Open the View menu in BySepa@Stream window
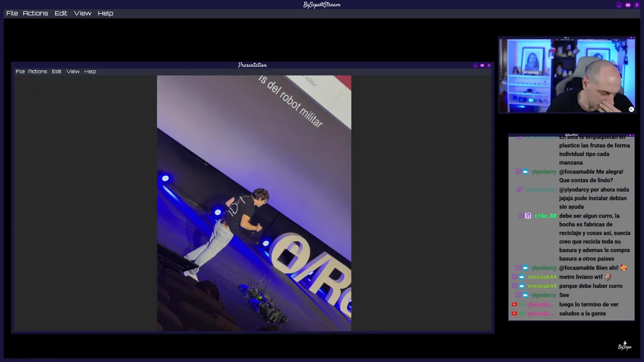644x362 pixels. click(83, 13)
